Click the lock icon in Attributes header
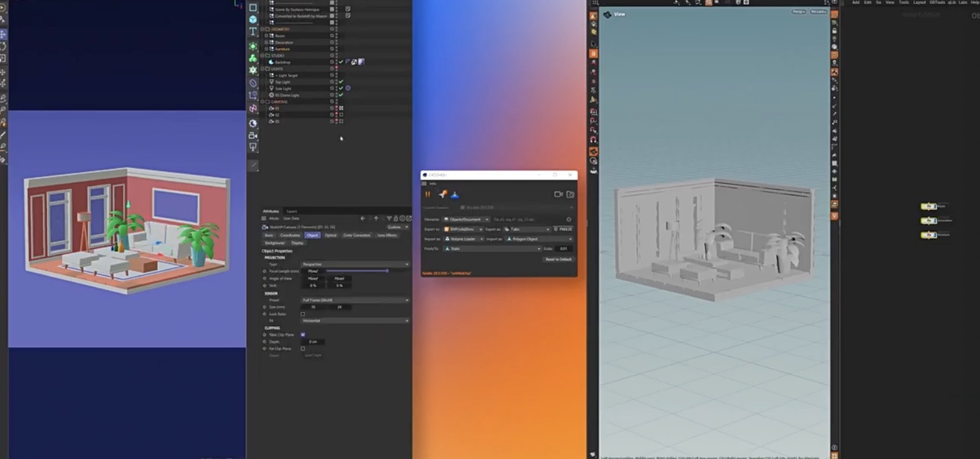Image resolution: width=980 pixels, height=459 pixels. click(396, 218)
